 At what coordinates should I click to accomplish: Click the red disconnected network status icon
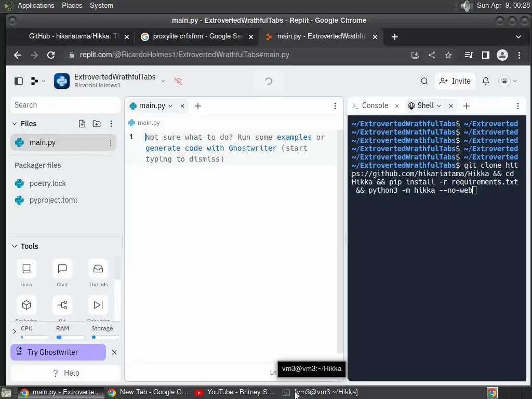(x=178, y=81)
